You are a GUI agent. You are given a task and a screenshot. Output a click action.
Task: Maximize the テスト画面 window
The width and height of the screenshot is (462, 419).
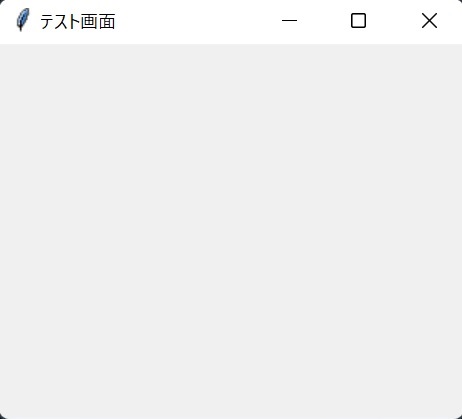click(x=358, y=21)
